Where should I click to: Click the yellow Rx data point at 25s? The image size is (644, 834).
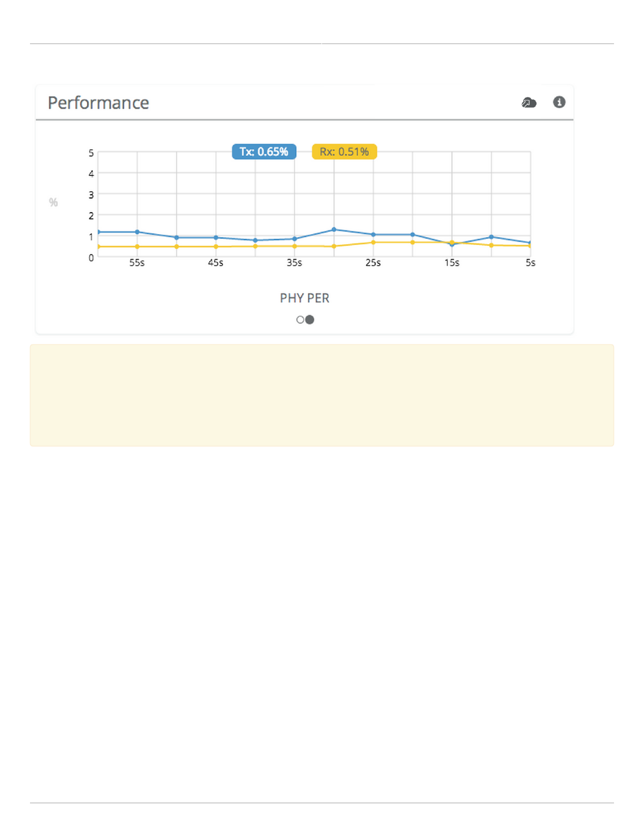pos(373,242)
